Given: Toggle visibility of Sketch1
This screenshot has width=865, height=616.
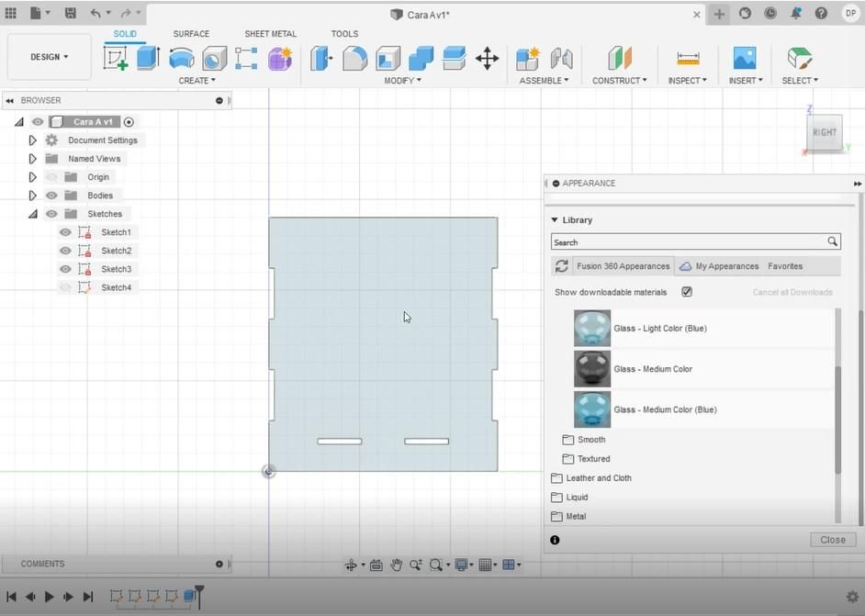Looking at the screenshot, I should (x=65, y=232).
